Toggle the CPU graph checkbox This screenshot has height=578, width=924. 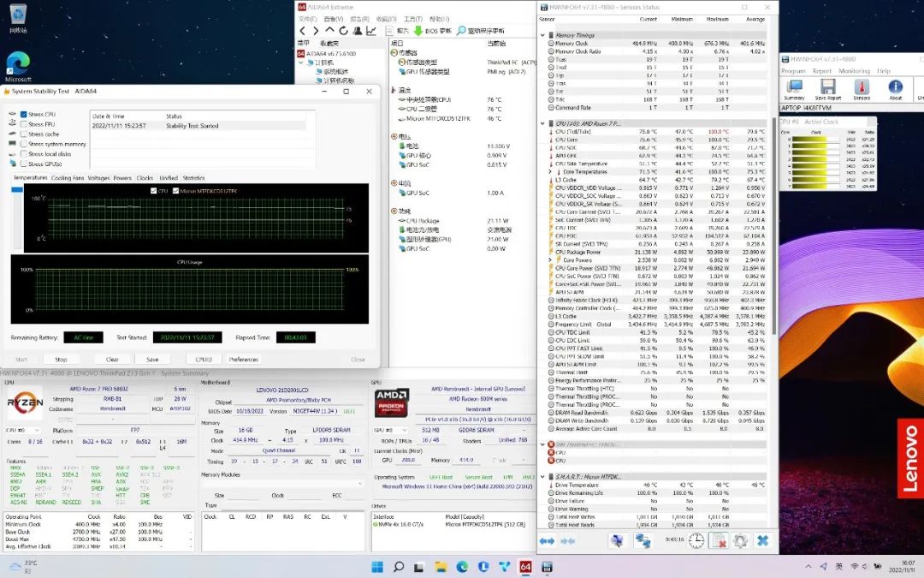coord(154,190)
